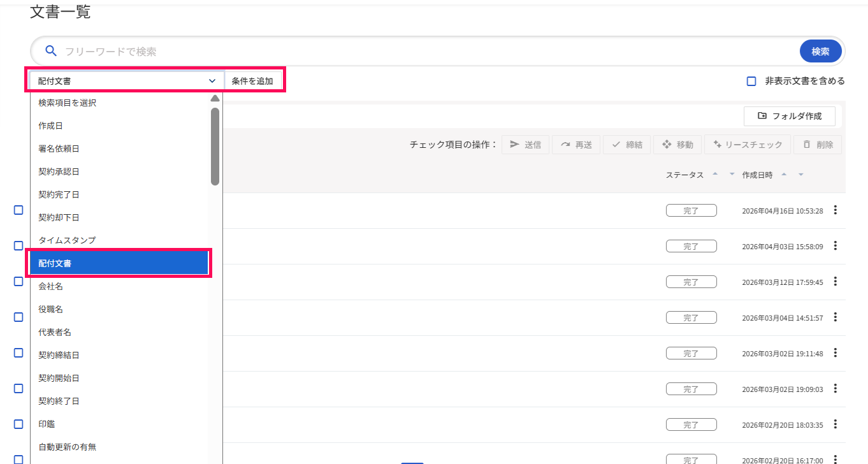Select 契約開始日 option
This screenshot has width=868, height=464.
point(120,378)
